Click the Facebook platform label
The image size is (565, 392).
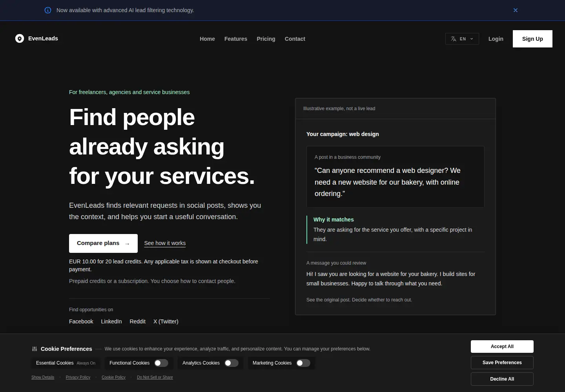81,321
